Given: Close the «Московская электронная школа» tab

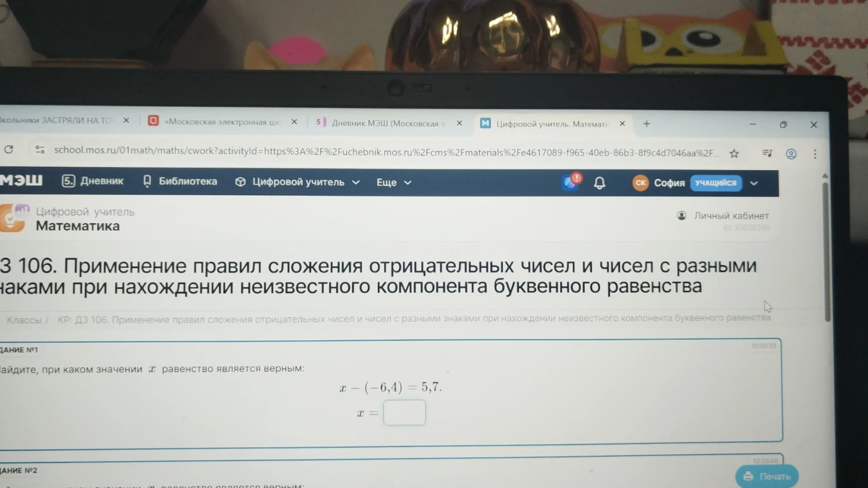Looking at the screenshot, I should [x=294, y=122].
